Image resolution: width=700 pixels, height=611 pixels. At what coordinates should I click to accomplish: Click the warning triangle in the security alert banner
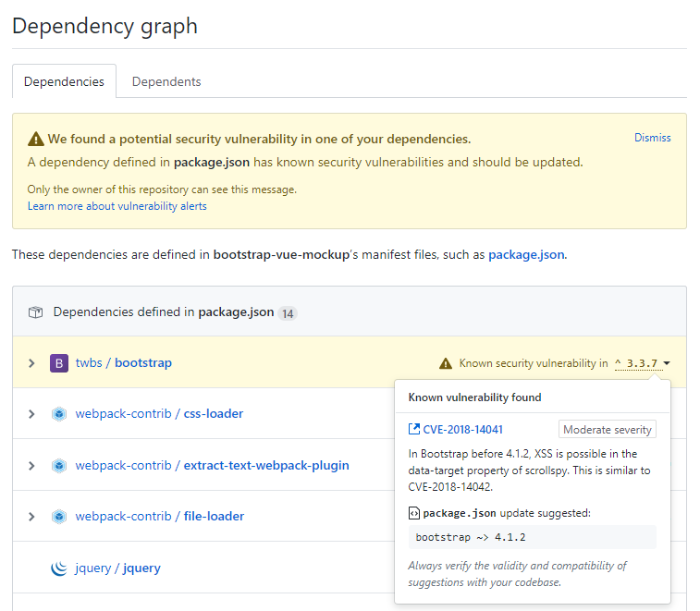point(36,140)
